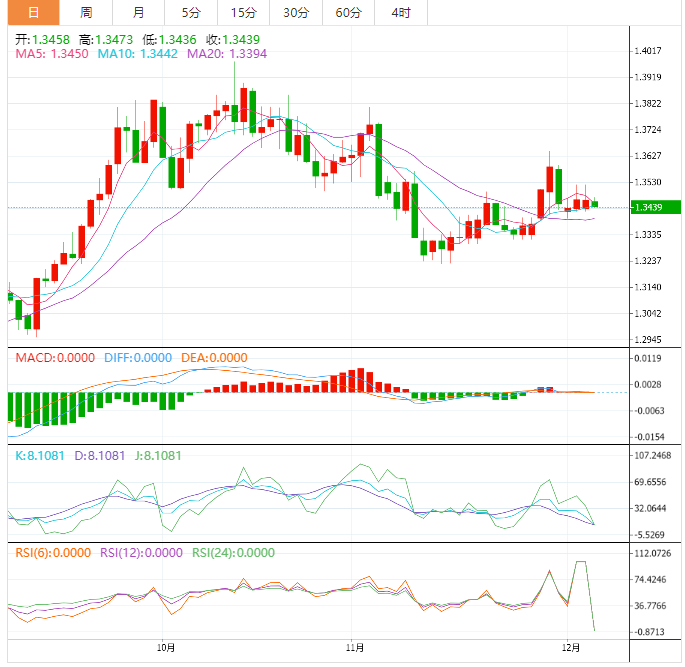
Task: Click the 11月 date axis label
Action: coord(355,647)
